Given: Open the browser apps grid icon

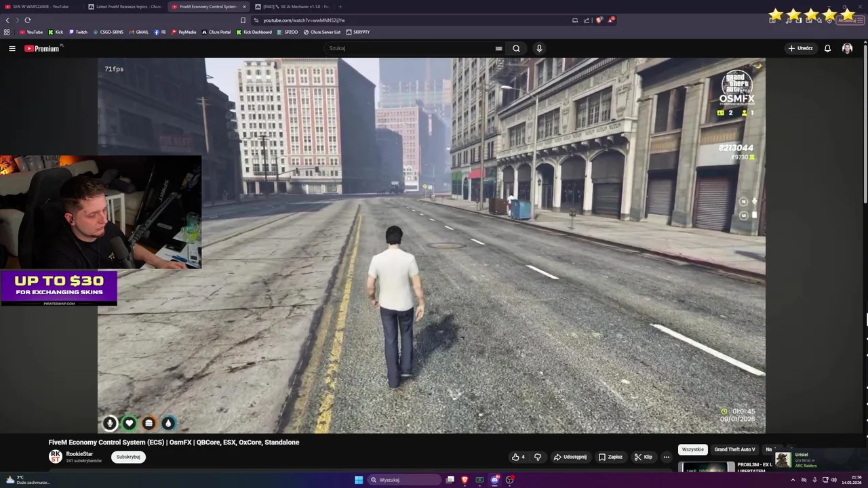Looking at the screenshot, I should click(7, 32).
